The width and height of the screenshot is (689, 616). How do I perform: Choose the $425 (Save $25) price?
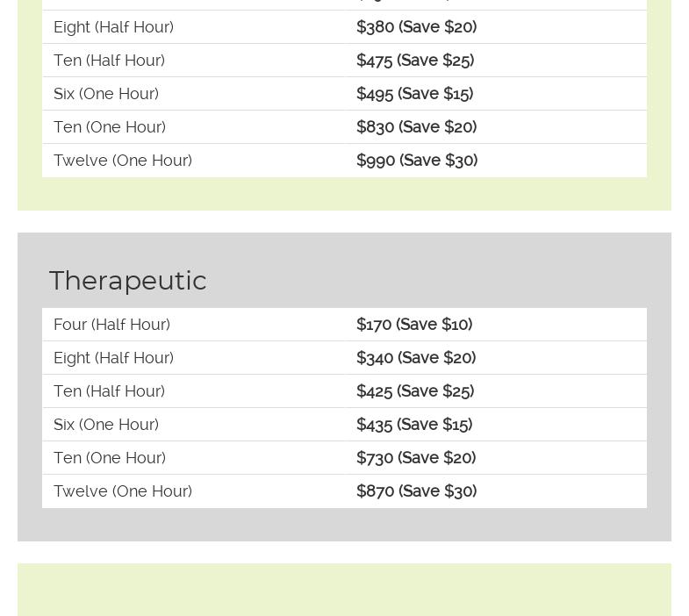click(x=415, y=391)
